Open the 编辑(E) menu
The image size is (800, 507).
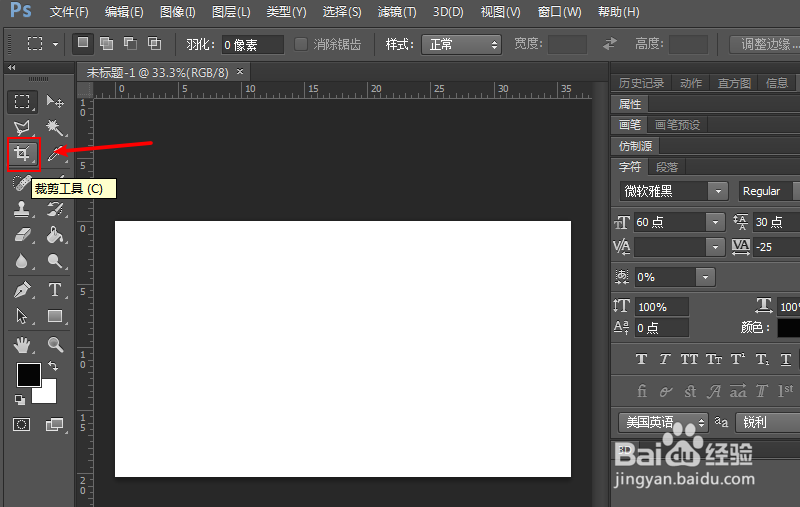(x=124, y=12)
